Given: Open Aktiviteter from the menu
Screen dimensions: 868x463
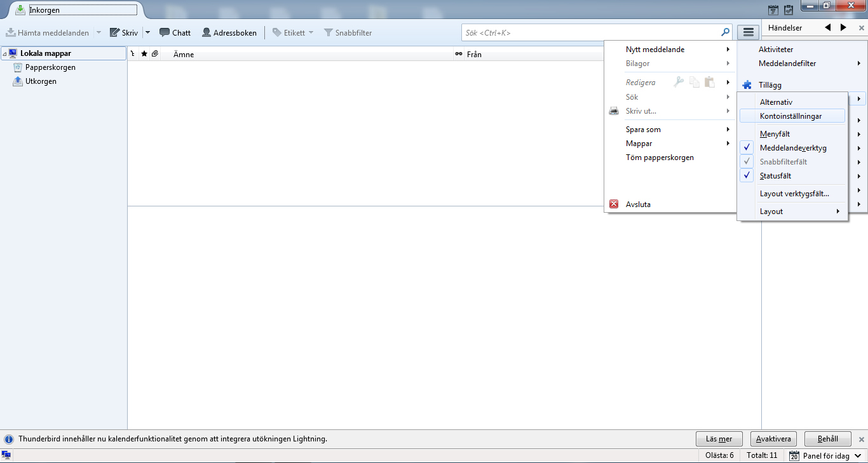Looking at the screenshot, I should 802,50.
